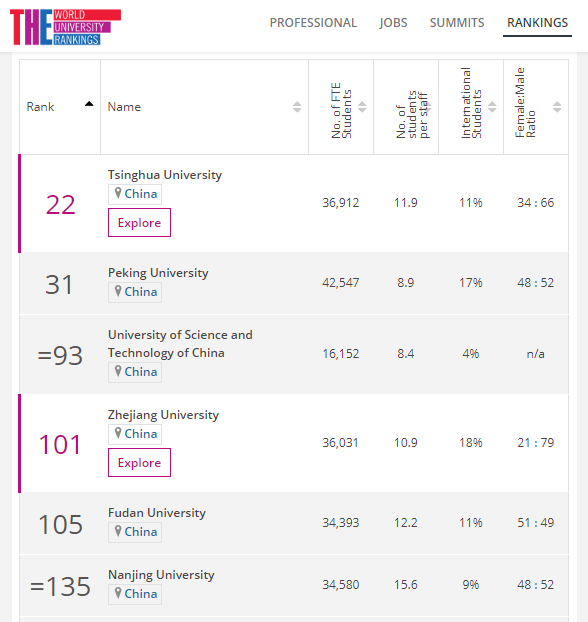Click the Name column sort arrows
The image size is (588, 622).
click(297, 107)
